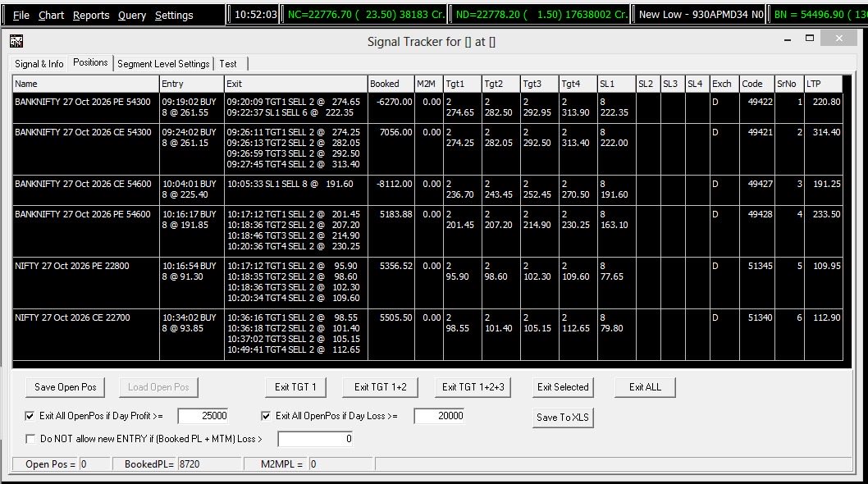Open the Chart menu
The image size is (868, 484).
pyautogui.click(x=51, y=16)
